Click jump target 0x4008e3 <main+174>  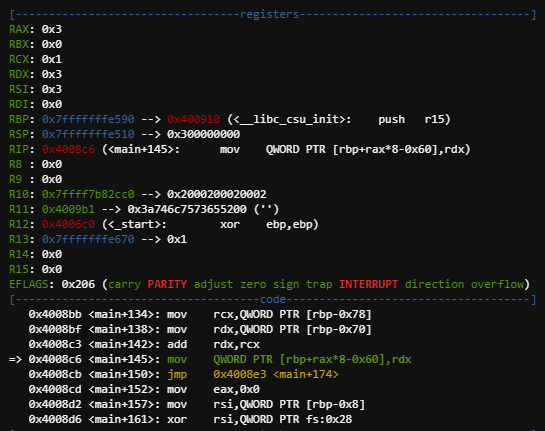276,374
